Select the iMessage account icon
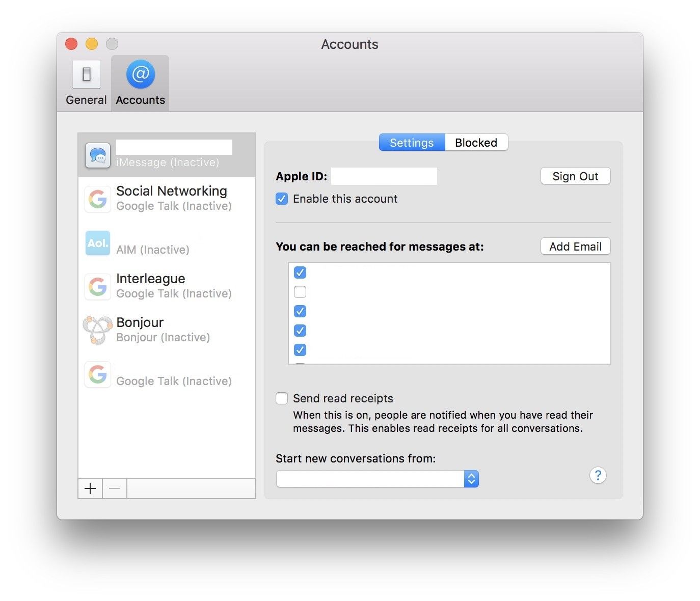This screenshot has width=700, height=601. coord(98,155)
